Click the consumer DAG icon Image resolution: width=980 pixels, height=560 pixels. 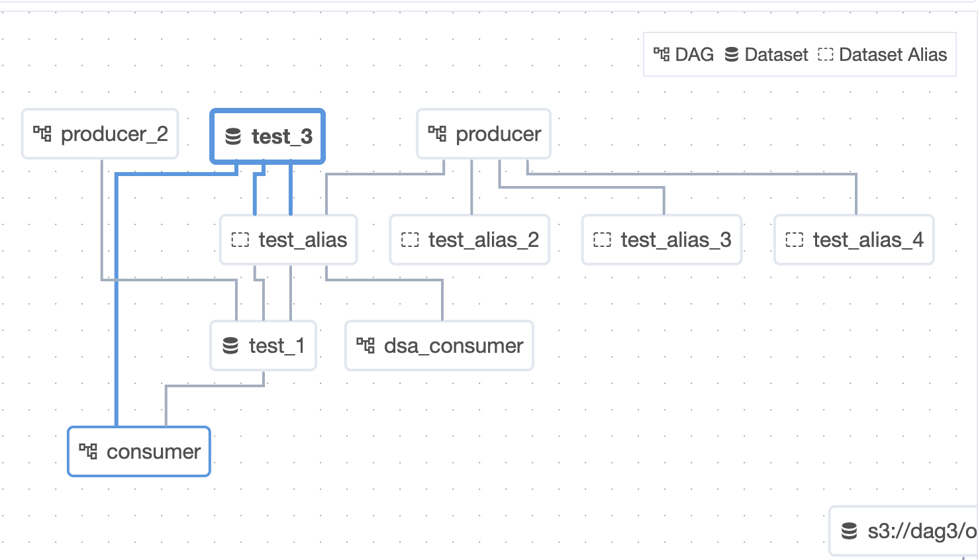coord(88,451)
